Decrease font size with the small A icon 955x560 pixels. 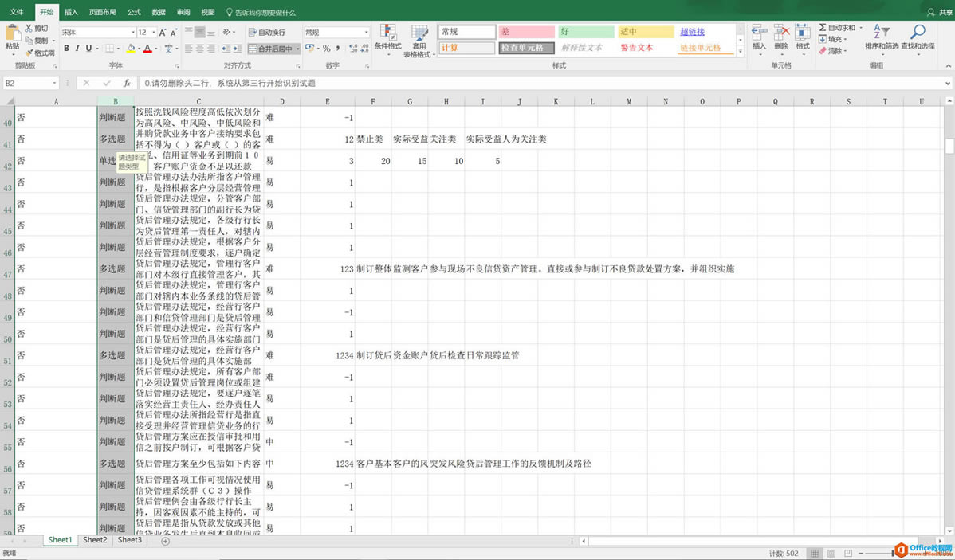tap(175, 32)
